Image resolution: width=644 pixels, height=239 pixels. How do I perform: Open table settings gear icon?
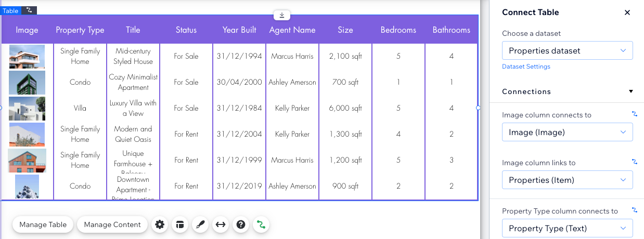pyautogui.click(x=160, y=224)
